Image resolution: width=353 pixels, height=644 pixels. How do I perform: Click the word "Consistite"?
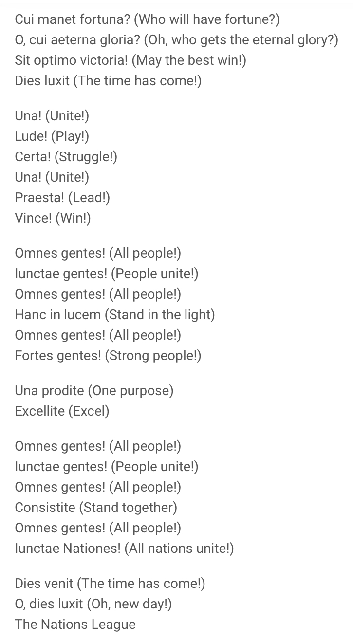(x=45, y=507)
